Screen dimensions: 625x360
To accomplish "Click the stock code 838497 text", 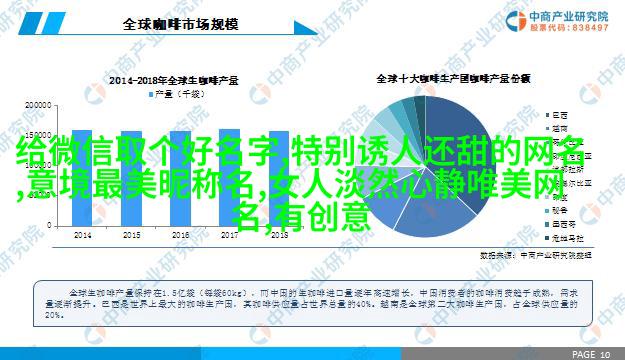I will click(590, 28).
